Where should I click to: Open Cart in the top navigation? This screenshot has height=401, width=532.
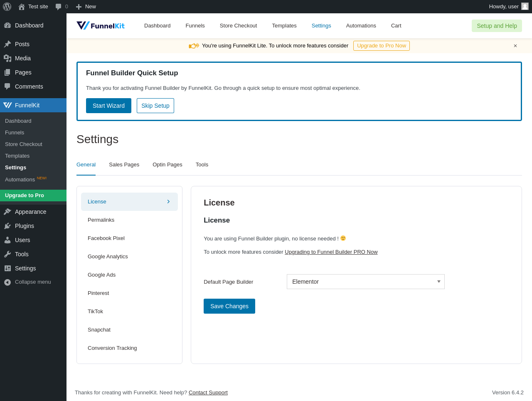(x=396, y=26)
